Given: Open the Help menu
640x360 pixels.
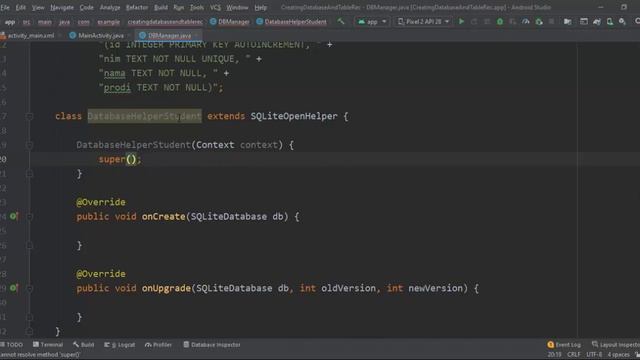Looking at the screenshot, I should (x=260, y=7).
